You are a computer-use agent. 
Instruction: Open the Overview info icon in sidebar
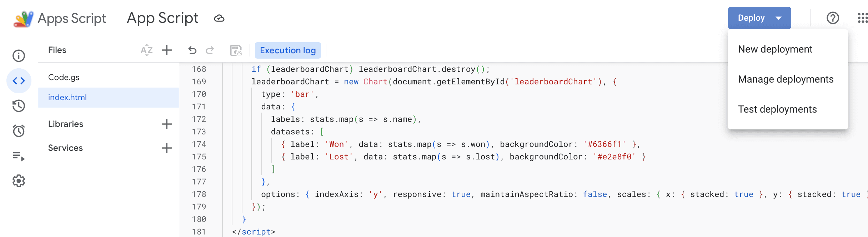pos(19,56)
